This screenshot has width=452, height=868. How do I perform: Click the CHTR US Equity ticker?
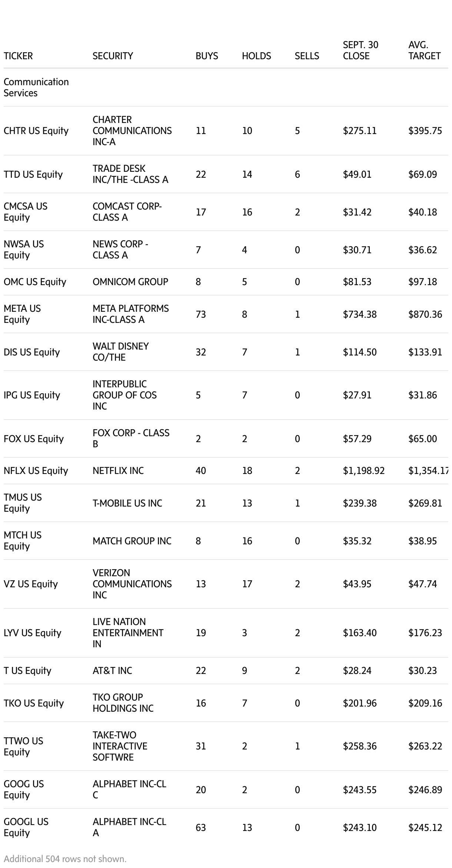click(x=36, y=131)
